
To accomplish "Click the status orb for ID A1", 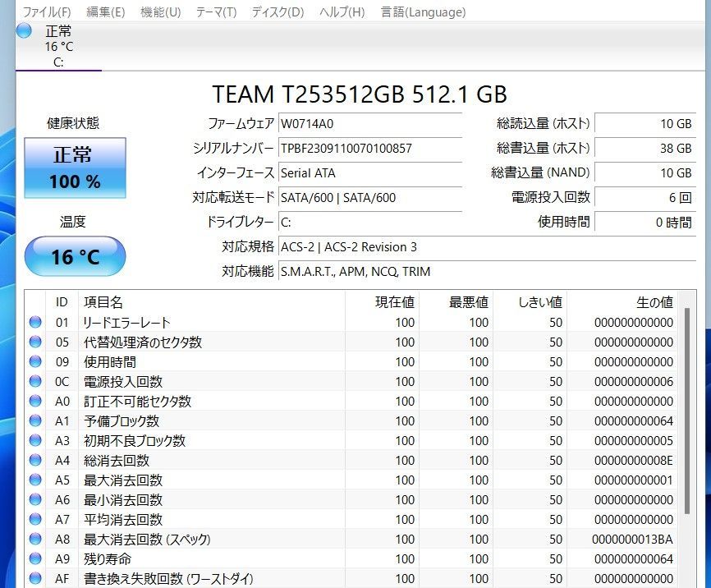I will [35, 420].
